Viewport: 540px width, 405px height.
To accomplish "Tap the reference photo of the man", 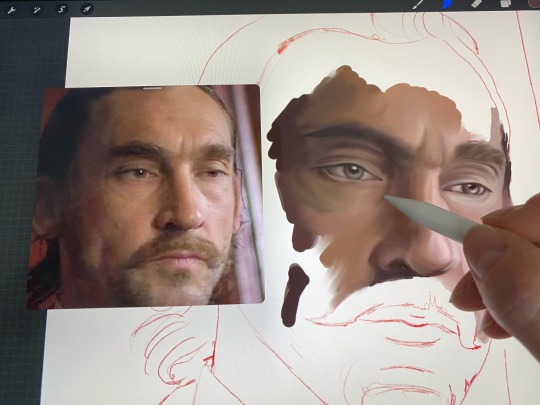I will 145,196.
